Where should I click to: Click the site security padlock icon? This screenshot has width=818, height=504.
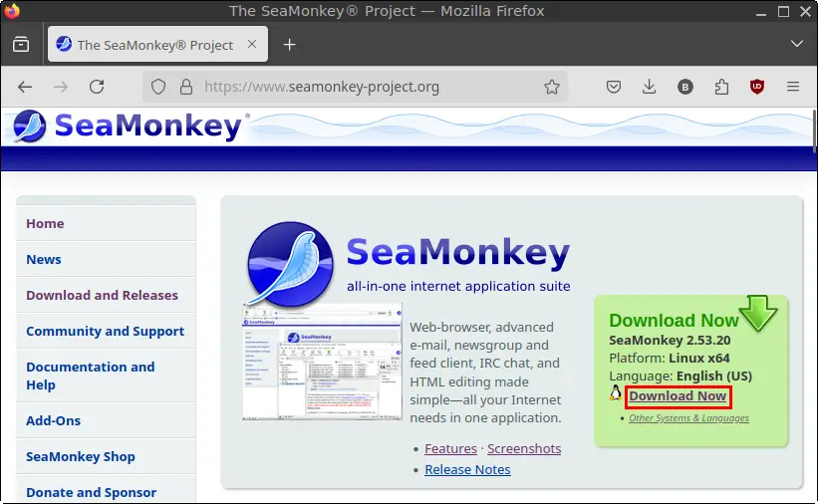186,87
